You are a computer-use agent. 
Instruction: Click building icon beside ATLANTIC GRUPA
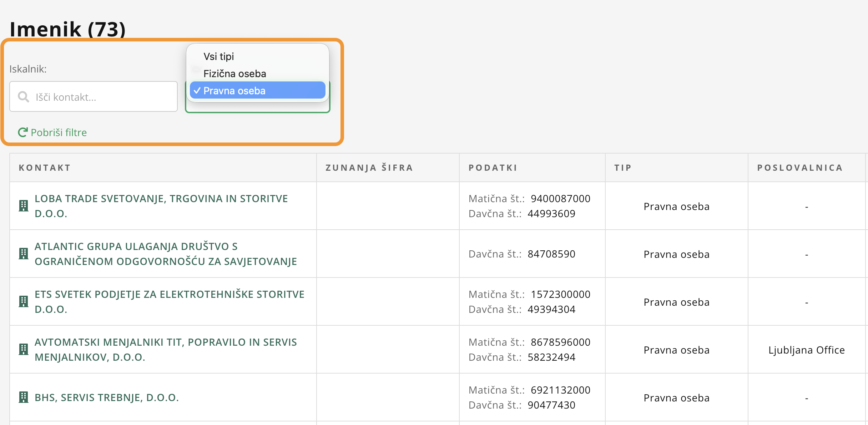24,254
